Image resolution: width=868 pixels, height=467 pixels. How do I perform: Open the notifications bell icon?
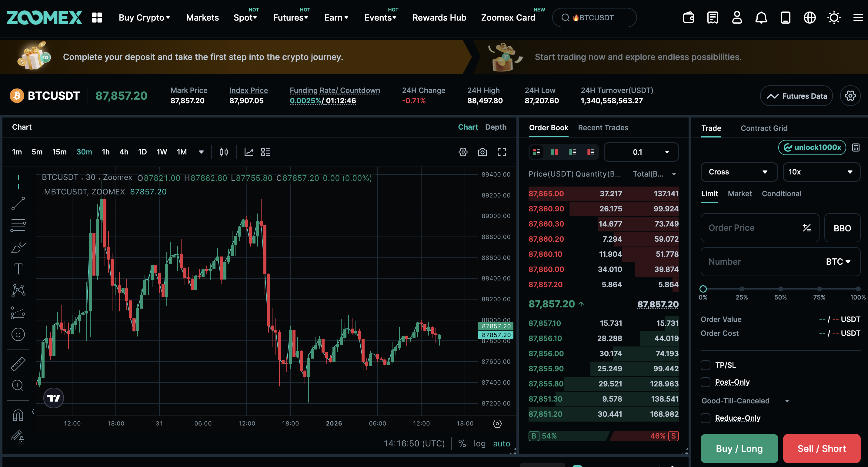tap(761, 18)
